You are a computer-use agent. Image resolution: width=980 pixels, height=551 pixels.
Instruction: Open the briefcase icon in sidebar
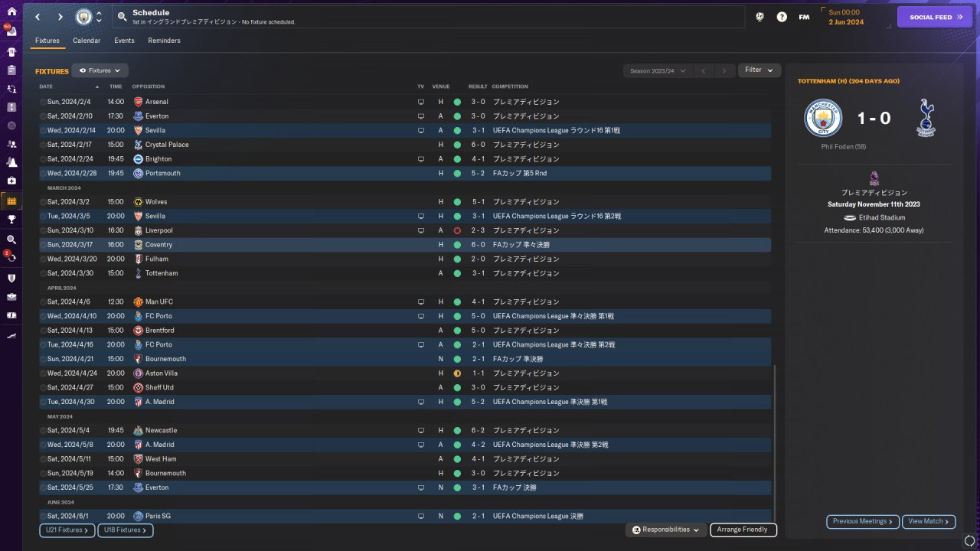[11, 296]
